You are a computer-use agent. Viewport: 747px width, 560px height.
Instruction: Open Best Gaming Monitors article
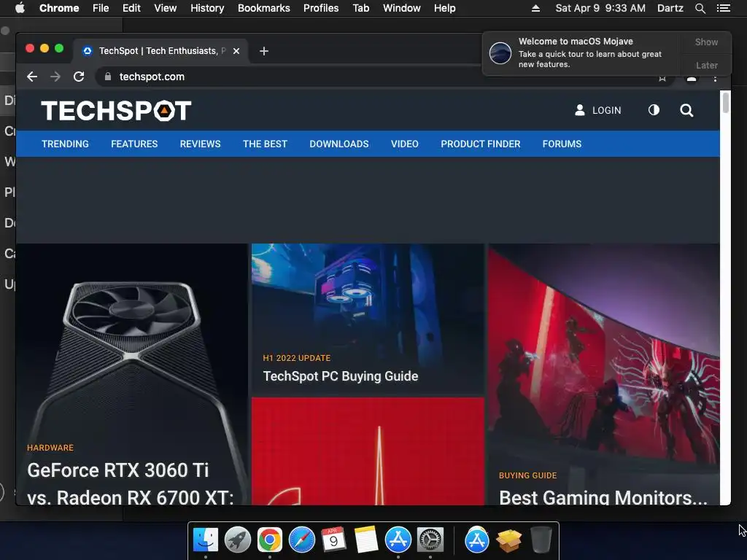click(603, 497)
